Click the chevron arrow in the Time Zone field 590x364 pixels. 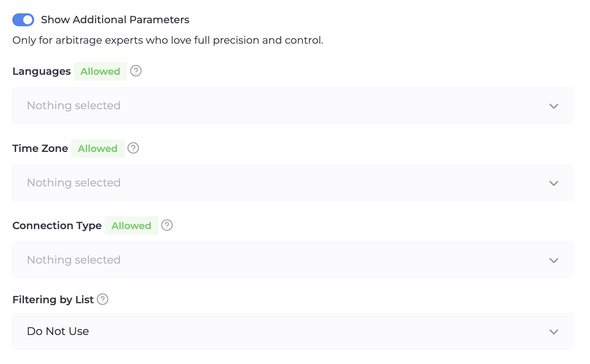click(x=553, y=183)
